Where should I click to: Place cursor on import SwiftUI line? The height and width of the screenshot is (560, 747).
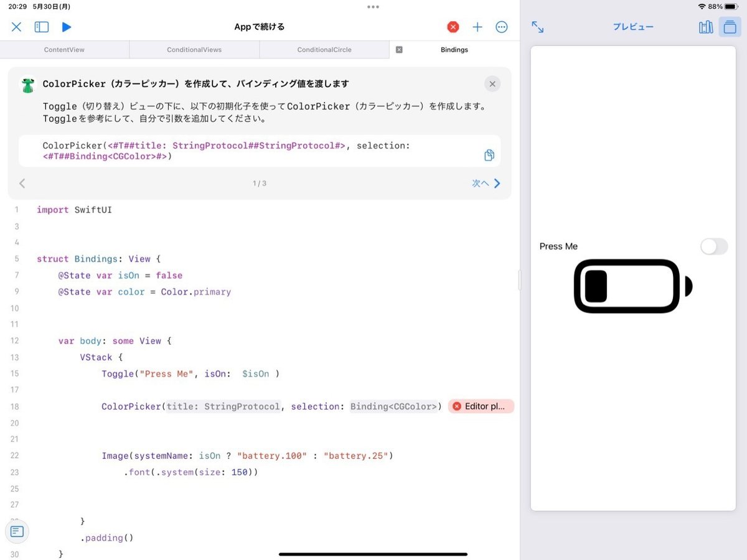click(x=74, y=210)
